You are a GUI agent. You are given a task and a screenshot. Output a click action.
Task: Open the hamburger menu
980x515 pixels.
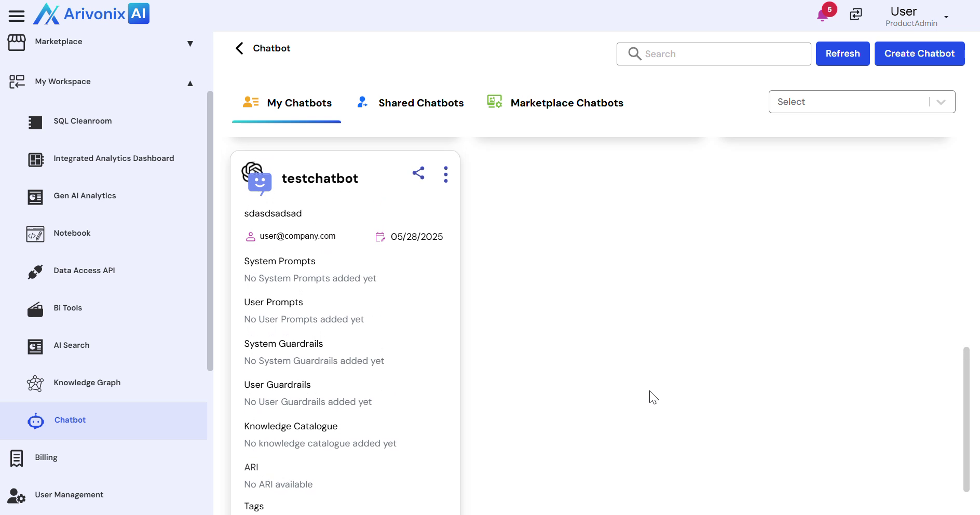17,16
